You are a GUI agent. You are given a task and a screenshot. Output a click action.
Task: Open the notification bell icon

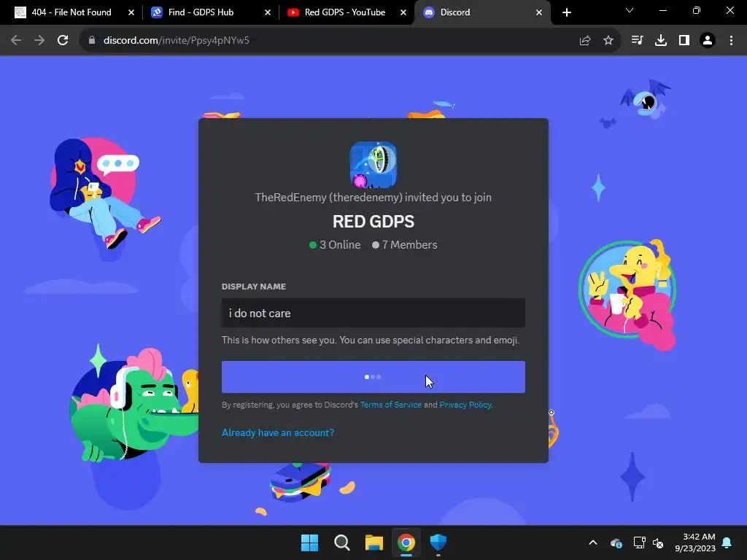tap(727, 542)
